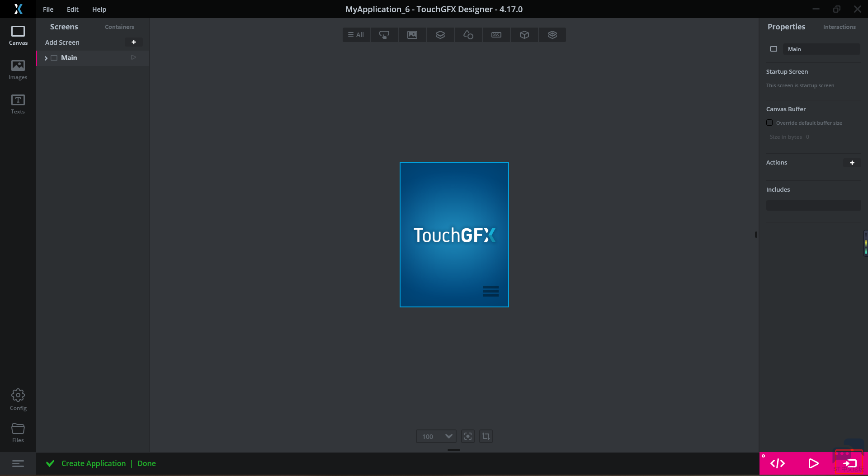Generate code with the </> button
The height and width of the screenshot is (476, 868).
click(x=778, y=463)
